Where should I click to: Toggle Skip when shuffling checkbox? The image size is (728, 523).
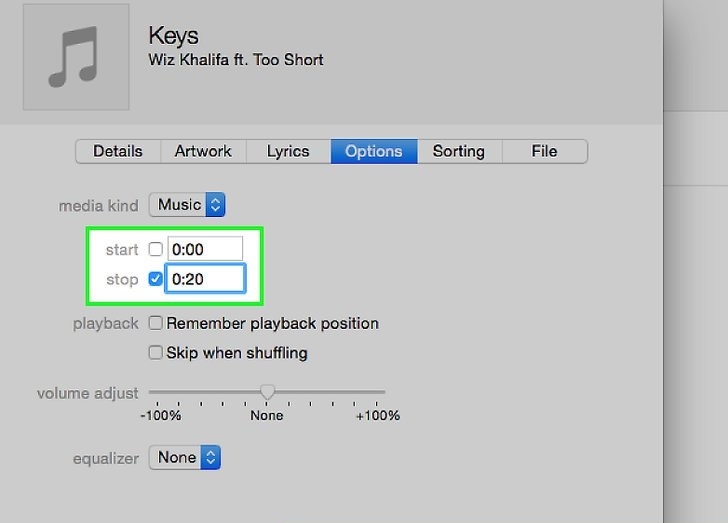[156, 353]
